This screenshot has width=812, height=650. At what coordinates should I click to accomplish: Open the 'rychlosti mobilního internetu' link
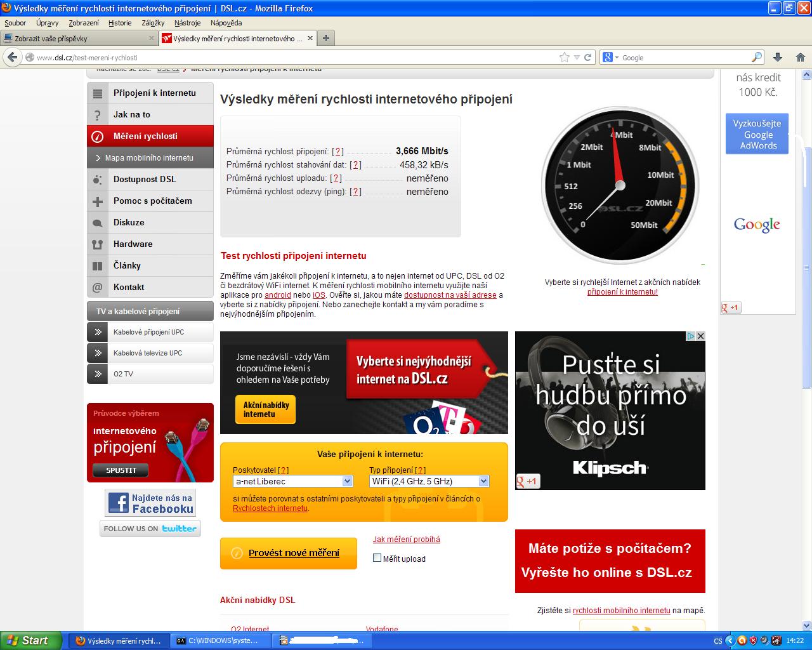[622, 611]
